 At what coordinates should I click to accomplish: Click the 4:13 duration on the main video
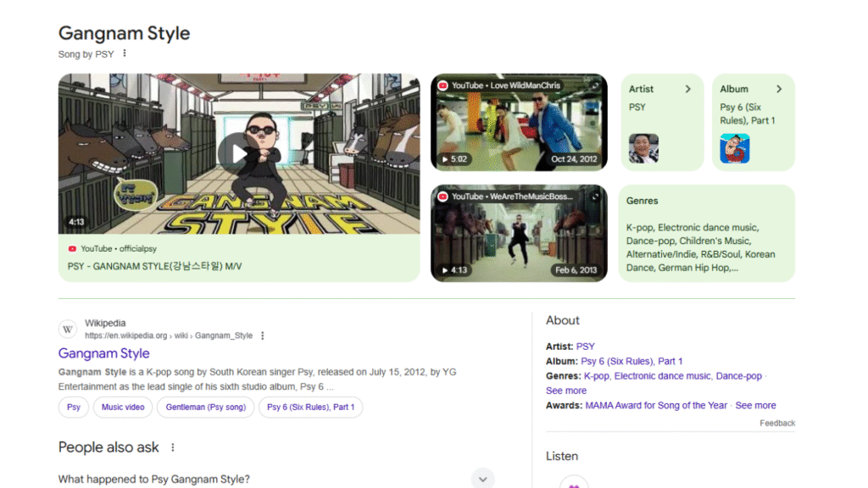click(x=76, y=222)
